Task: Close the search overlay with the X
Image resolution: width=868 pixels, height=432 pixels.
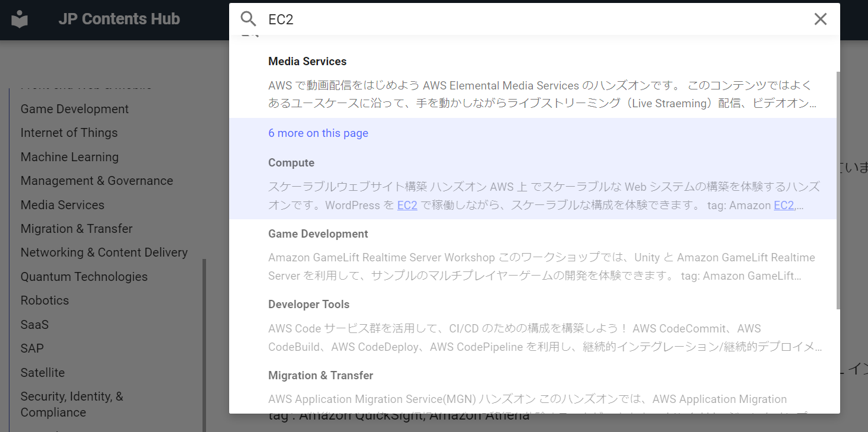Action: (820, 19)
